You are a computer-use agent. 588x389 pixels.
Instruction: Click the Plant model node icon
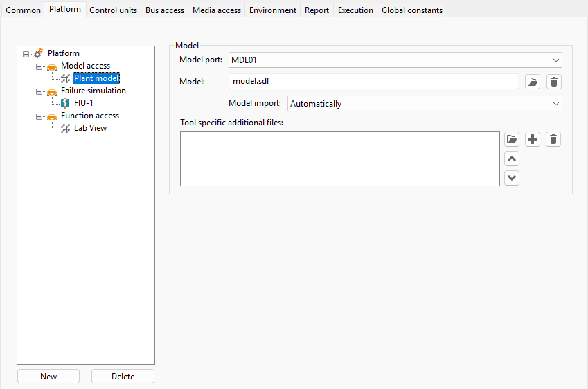coord(65,78)
